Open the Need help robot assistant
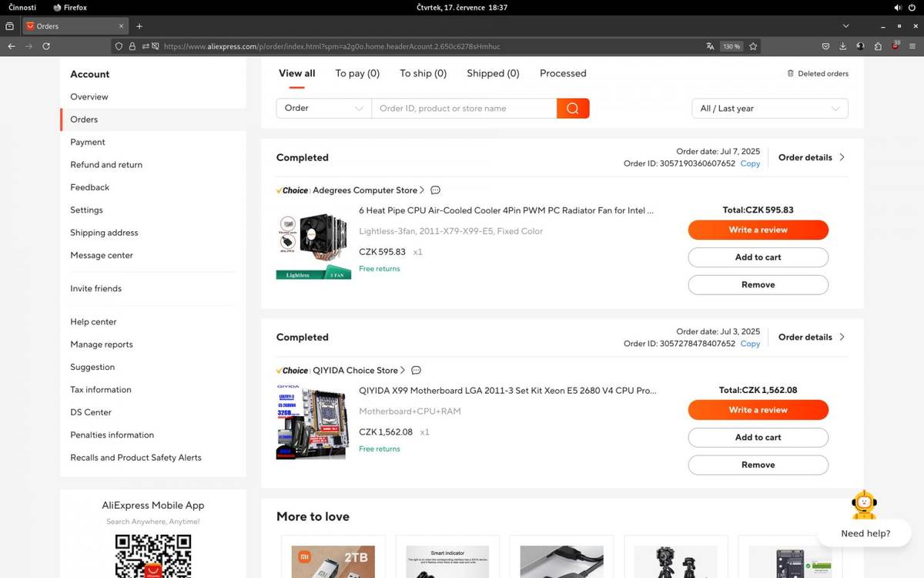Screen dimensions: 924x578 pos(864,506)
